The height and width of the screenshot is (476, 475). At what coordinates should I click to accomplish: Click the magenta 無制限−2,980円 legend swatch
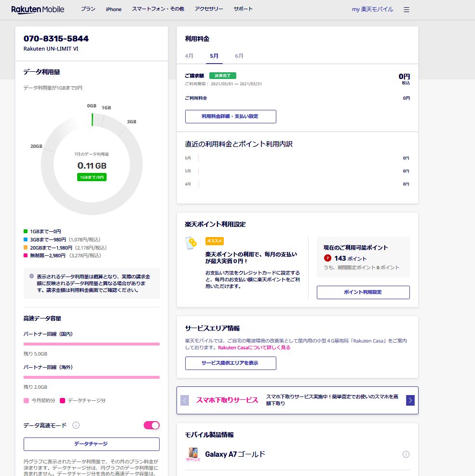tap(26, 255)
